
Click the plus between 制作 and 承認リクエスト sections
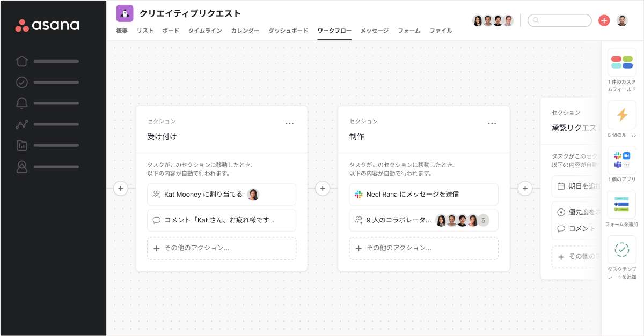[x=525, y=188]
